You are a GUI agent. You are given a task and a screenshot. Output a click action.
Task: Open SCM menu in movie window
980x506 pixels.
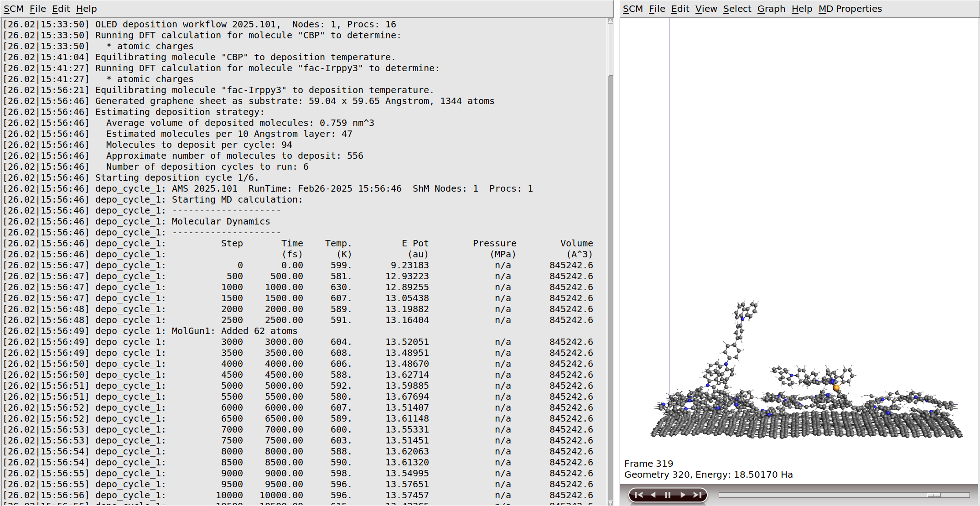(x=633, y=9)
